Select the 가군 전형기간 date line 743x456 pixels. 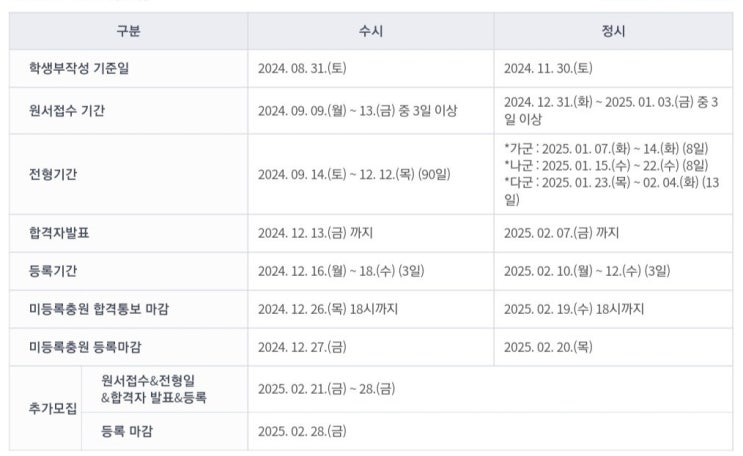(x=606, y=149)
